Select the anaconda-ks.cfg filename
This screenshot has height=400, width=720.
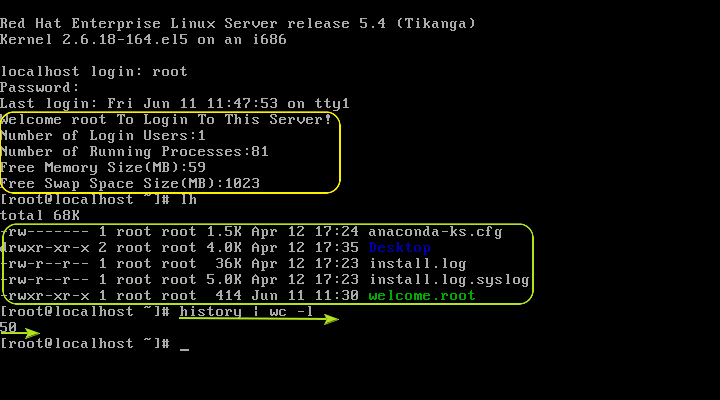(x=435, y=232)
